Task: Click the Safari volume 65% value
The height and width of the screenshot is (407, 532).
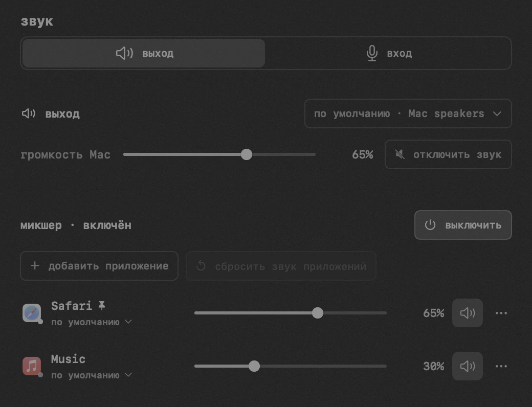Action: click(x=433, y=313)
